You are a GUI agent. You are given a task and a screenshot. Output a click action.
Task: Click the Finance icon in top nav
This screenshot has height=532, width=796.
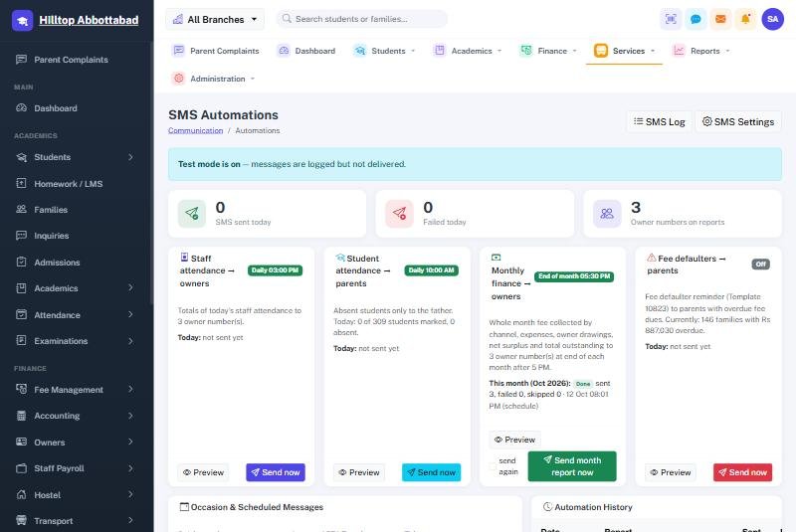526,51
